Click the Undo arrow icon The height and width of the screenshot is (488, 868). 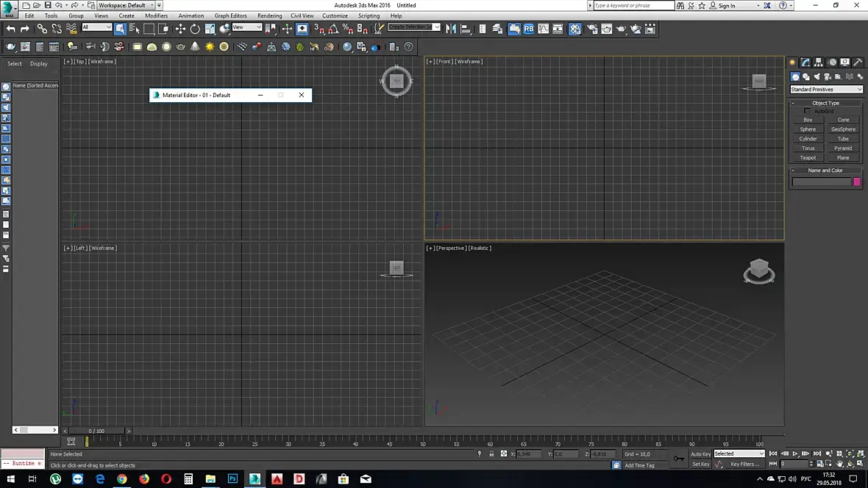pos(10,29)
